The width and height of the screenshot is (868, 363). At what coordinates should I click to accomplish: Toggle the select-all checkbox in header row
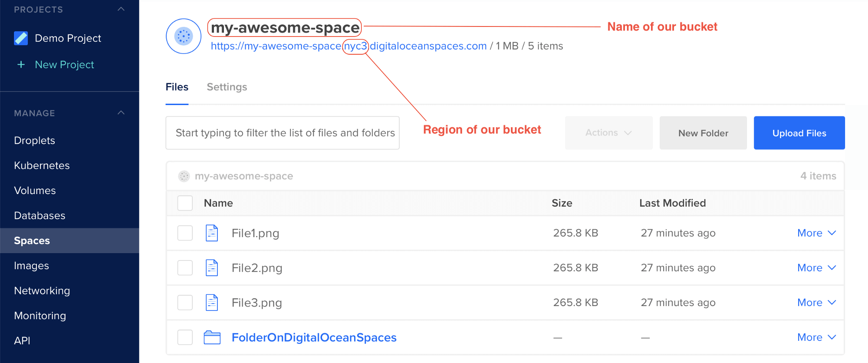pyautogui.click(x=185, y=203)
